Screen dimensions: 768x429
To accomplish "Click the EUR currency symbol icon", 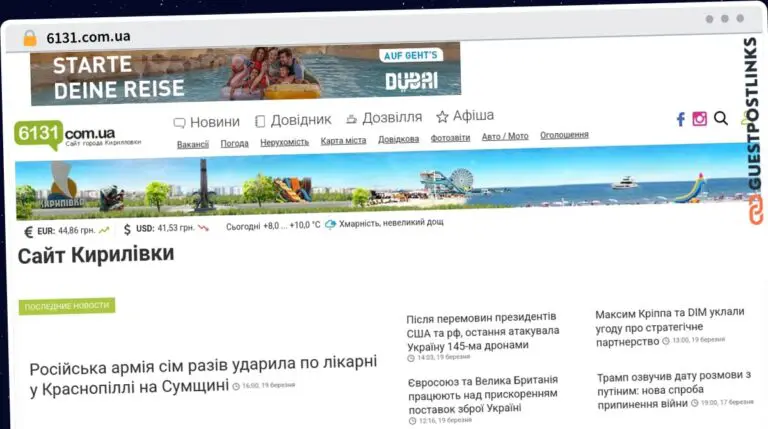I will click(28, 231).
